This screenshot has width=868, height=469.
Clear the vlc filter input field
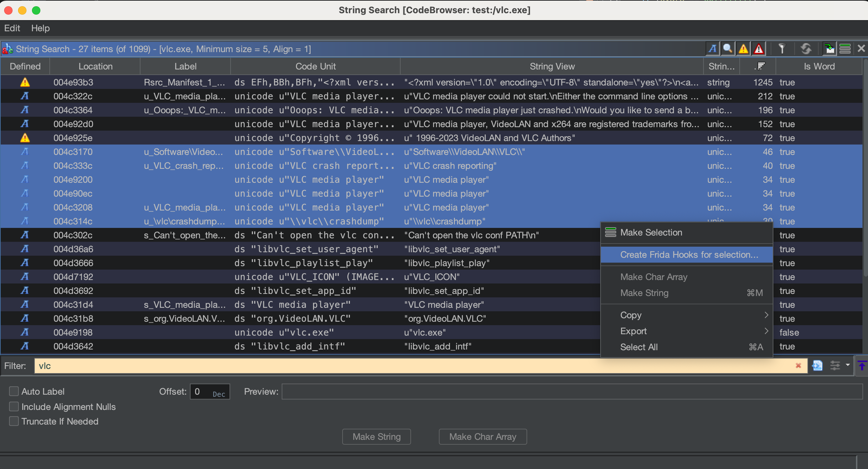pos(799,365)
